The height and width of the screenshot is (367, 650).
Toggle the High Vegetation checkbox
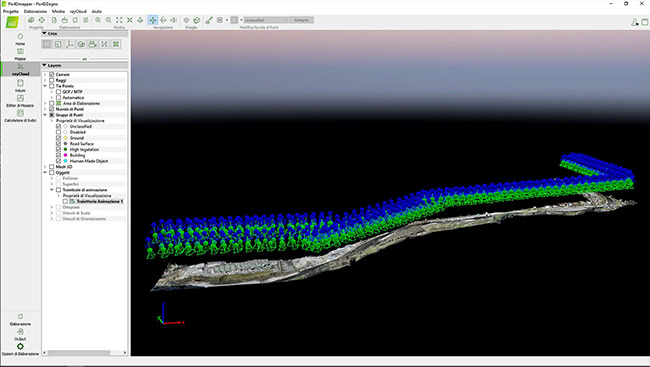[58, 149]
